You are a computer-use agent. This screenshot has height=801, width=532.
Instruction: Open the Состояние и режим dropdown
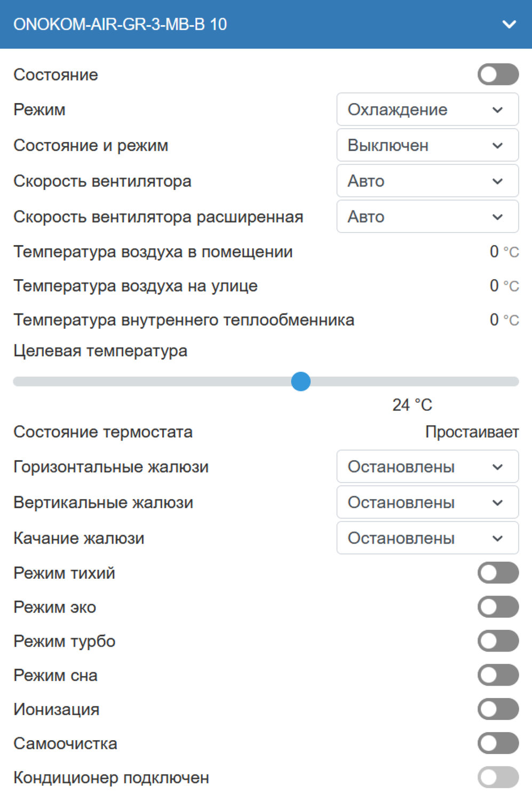point(427,145)
